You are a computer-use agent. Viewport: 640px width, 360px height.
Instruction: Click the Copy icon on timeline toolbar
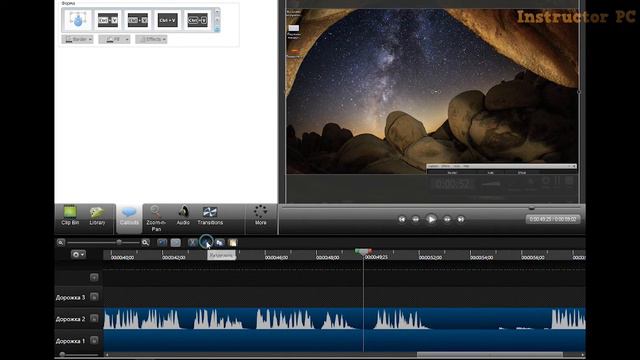coord(220,242)
